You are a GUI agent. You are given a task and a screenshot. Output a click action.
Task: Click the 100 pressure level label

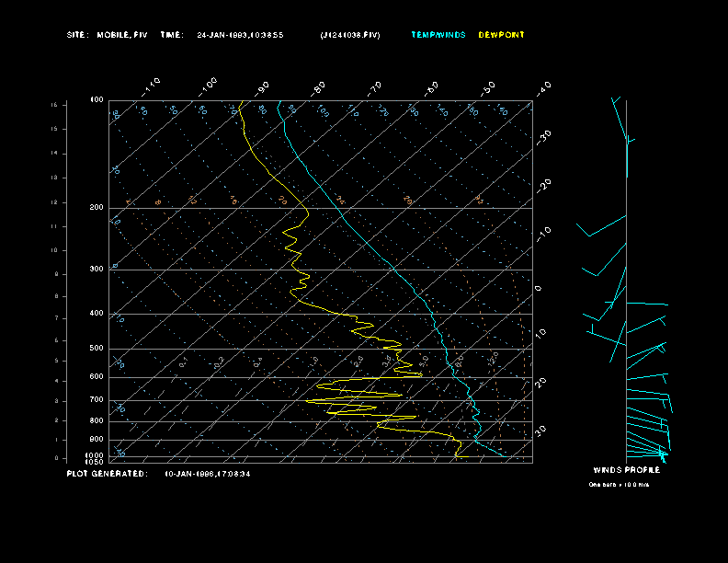click(97, 100)
